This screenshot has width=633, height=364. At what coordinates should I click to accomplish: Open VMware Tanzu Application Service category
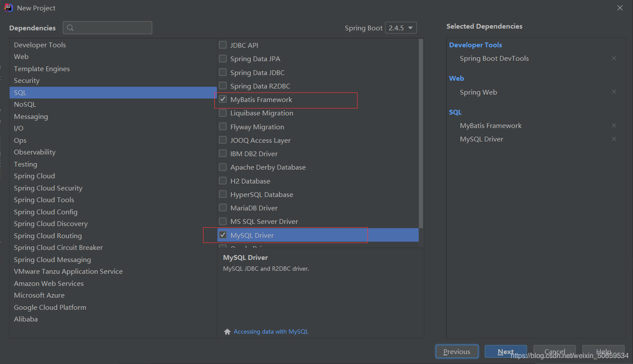(113, 271)
